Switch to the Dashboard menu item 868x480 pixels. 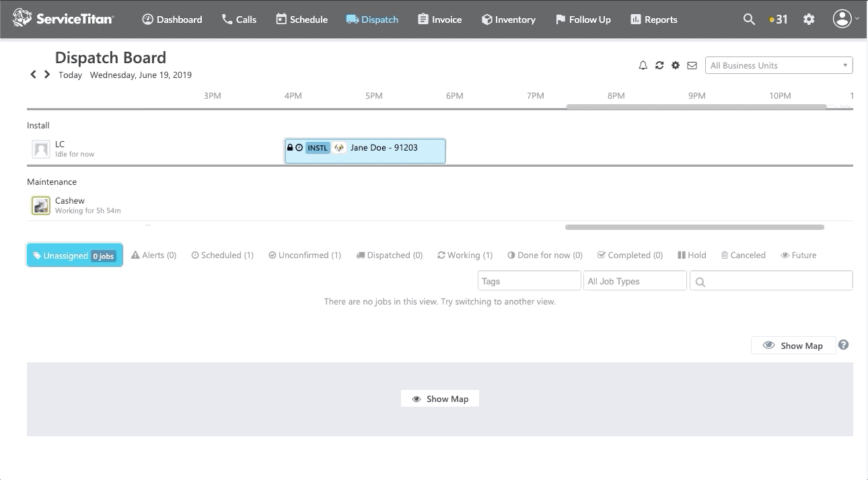[172, 19]
